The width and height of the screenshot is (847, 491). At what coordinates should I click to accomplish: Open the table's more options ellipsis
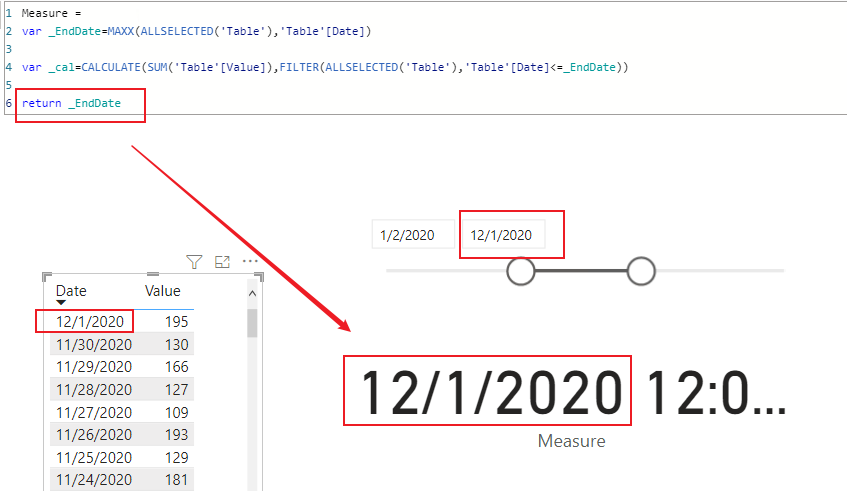click(x=250, y=261)
